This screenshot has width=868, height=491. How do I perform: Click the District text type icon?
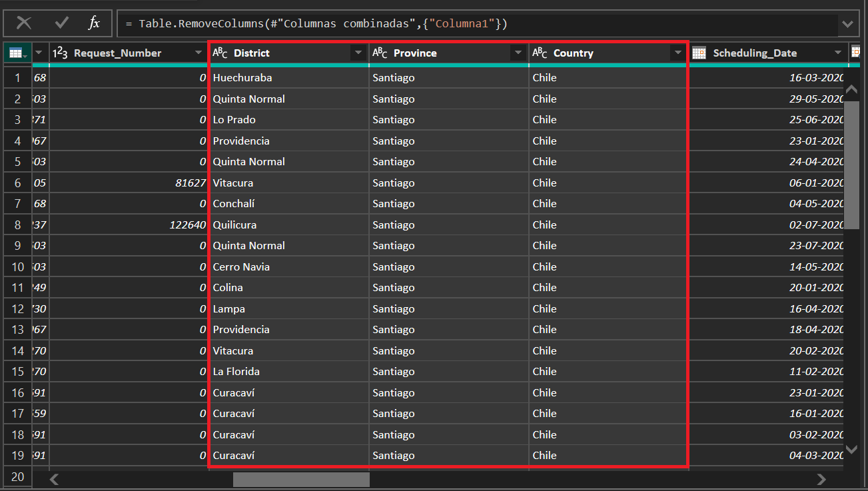click(x=220, y=53)
